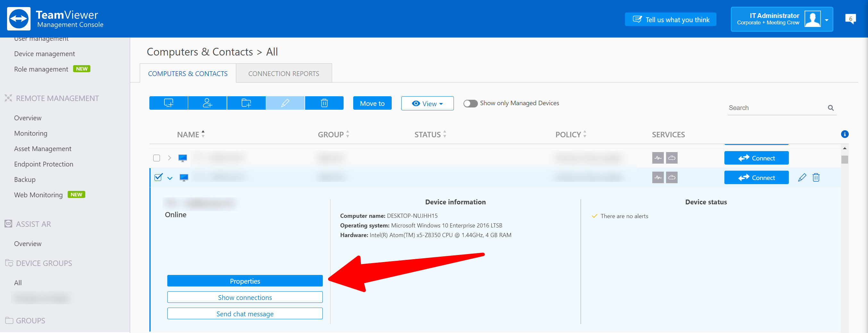Image resolution: width=868 pixels, height=333 pixels.
Task: Toggle Show only Managed Devices switch
Action: pos(471,104)
